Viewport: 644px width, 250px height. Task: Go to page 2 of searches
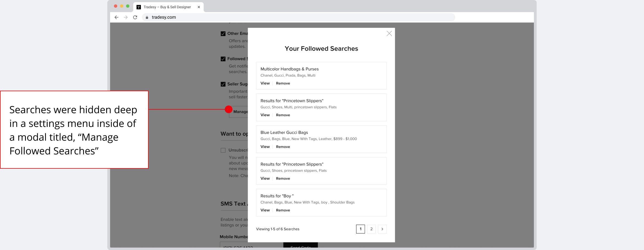pyautogui.click(x=371, y=229)
